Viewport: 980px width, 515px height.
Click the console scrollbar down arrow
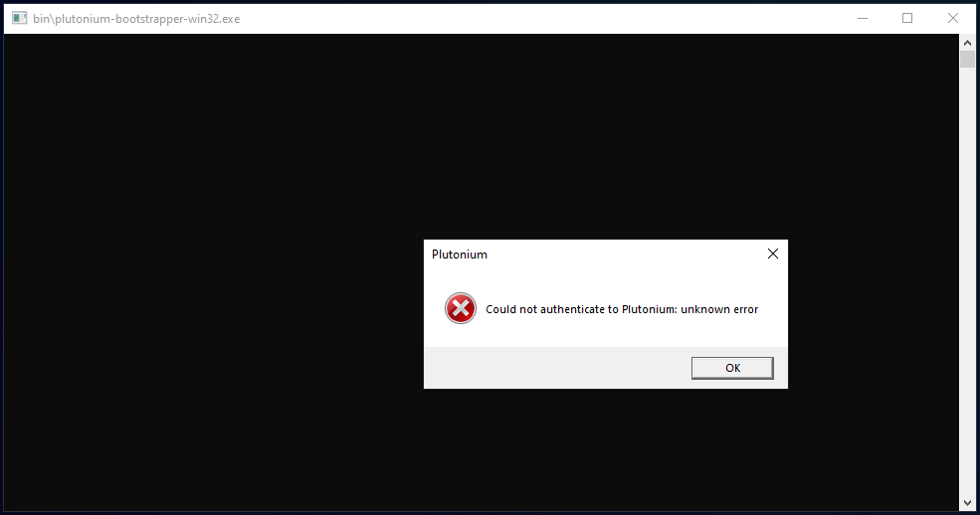(967, 503)
